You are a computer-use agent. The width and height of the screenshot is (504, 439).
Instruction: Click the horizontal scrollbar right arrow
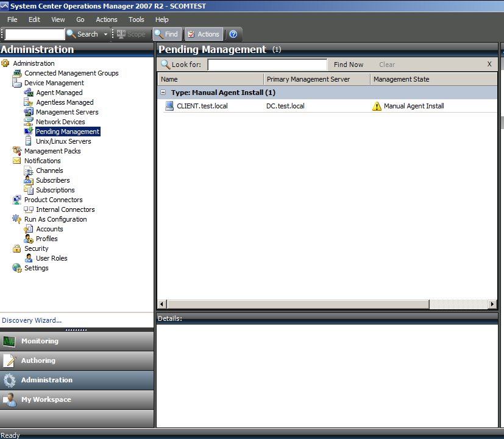click(492, 304)
